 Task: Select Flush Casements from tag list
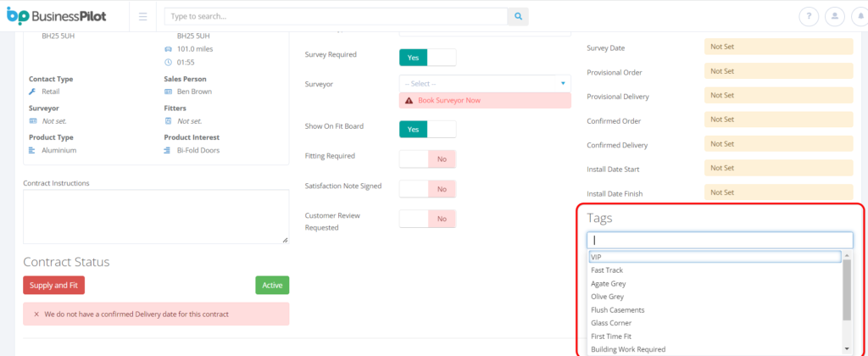click(618, 310)
